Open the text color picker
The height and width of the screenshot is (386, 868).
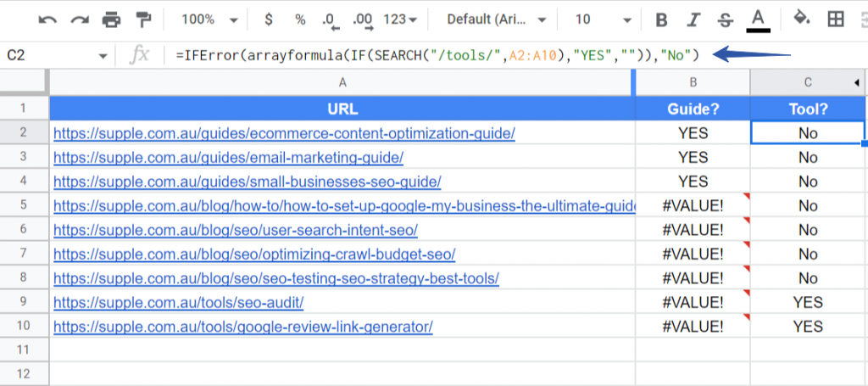tap(759, 20)
